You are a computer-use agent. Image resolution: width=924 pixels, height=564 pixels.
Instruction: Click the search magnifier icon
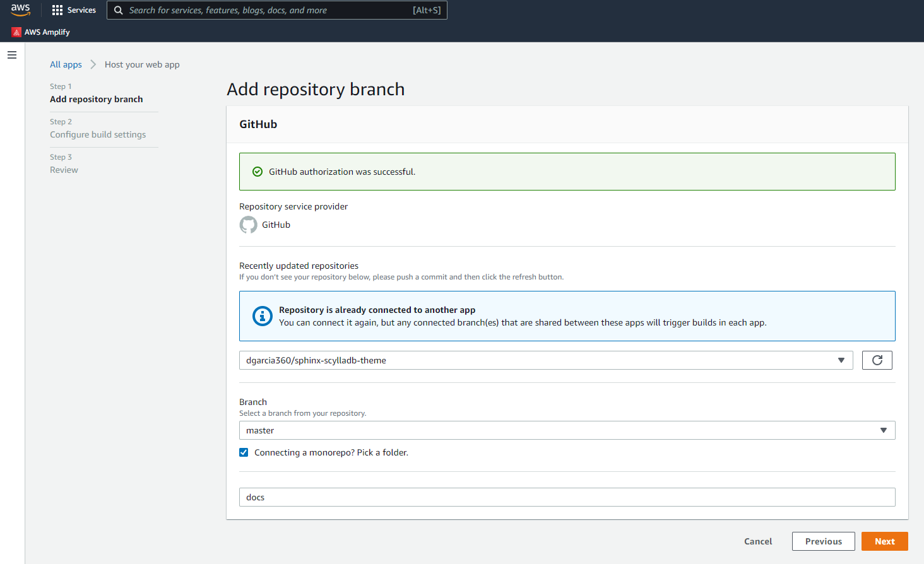click(118, 10)
